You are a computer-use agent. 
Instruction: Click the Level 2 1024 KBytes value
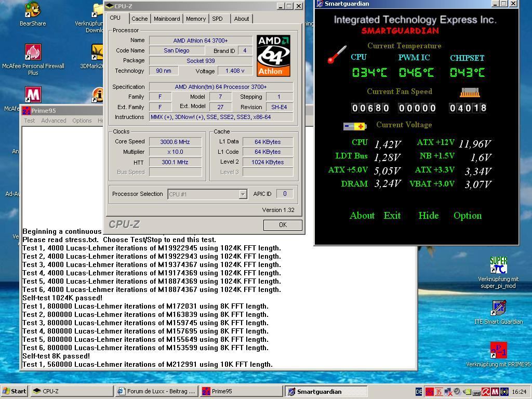pyautogui.click(x=268, y=162)
